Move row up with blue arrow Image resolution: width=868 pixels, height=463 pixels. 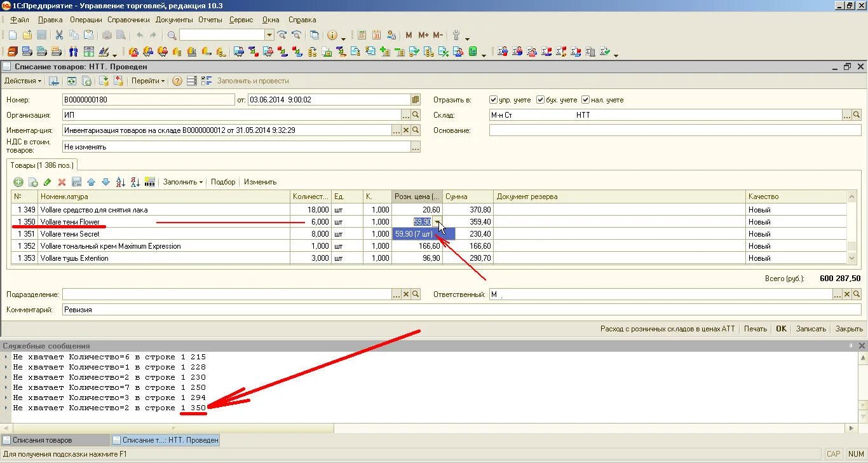point(91,182)
